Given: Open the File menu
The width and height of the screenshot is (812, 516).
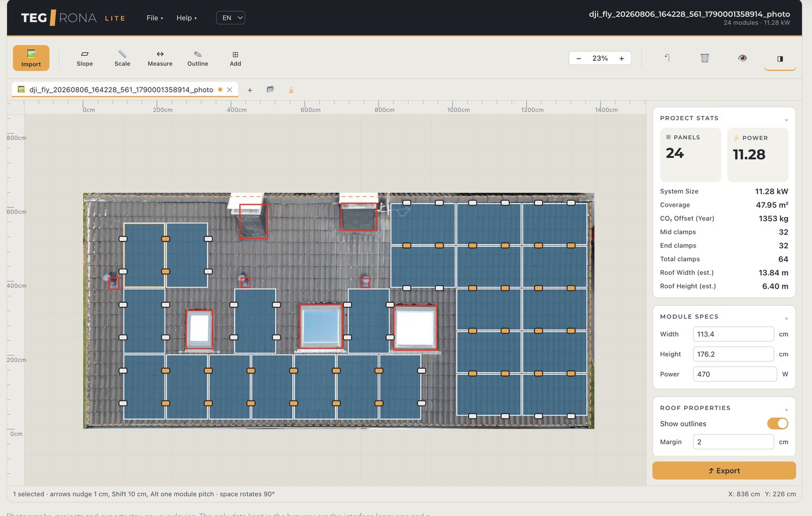Looking at the screenshot, I should tap(155, 18).
